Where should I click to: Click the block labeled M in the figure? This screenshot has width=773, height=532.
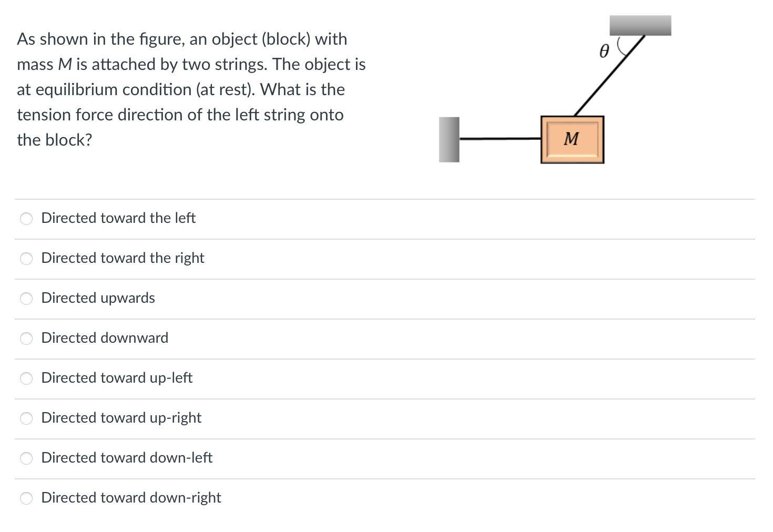click(x=572, y=139)
